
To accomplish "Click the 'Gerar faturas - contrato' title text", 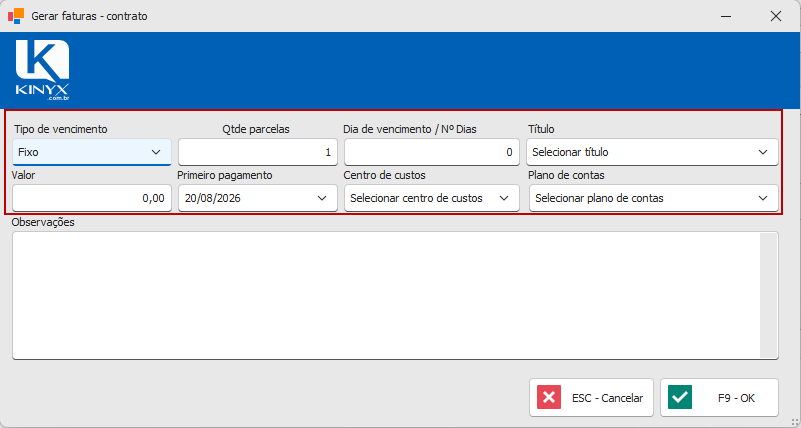I will [89, 16].
